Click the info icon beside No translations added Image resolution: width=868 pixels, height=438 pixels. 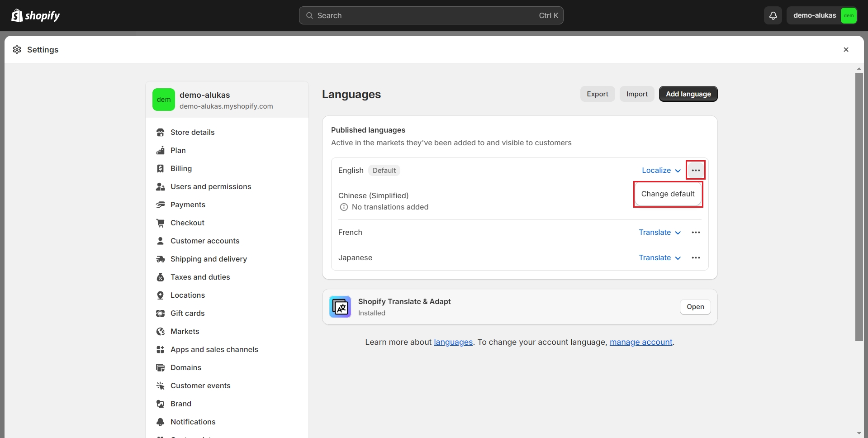[x=344, y=207]
